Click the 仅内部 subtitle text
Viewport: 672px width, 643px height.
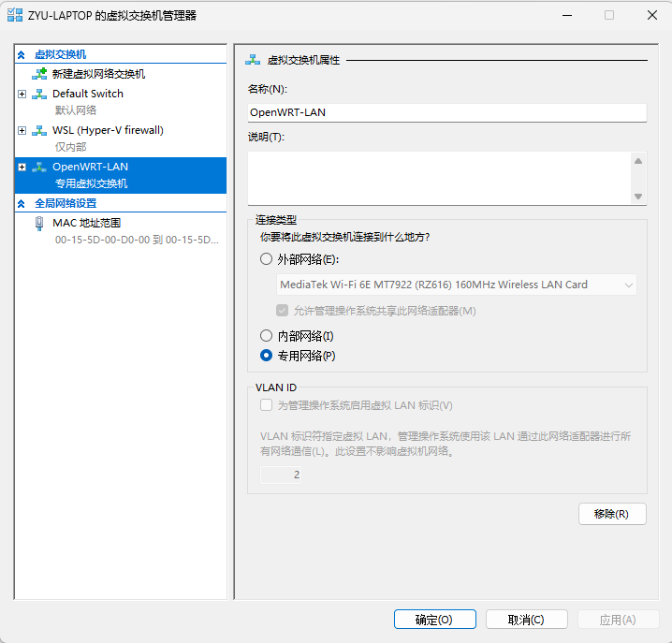tap(70, 147)
